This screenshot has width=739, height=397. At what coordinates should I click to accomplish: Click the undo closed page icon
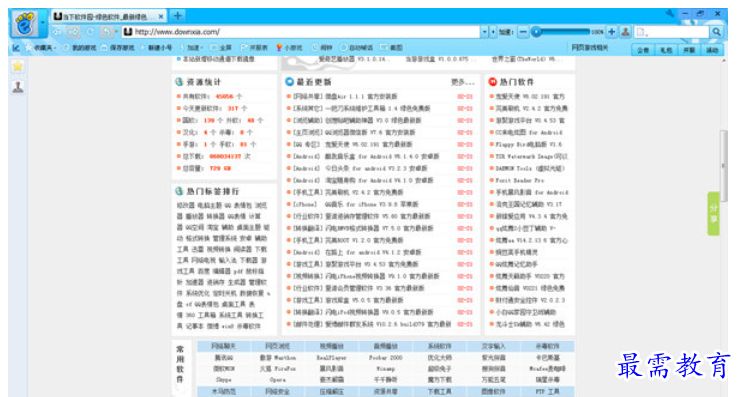(x=107, y=32)
